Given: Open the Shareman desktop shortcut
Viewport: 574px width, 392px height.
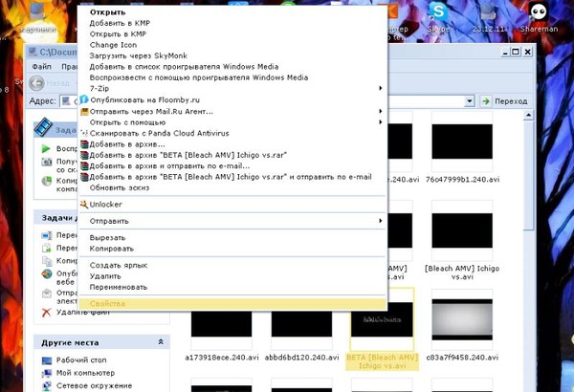Looking at the screenshot, I should point(539,16).
